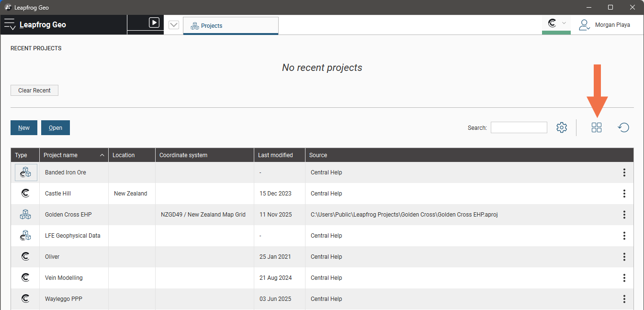Expand the dropdown beside the Projects tab
This screenshot has height=310, width=644.
click(174, 25)
